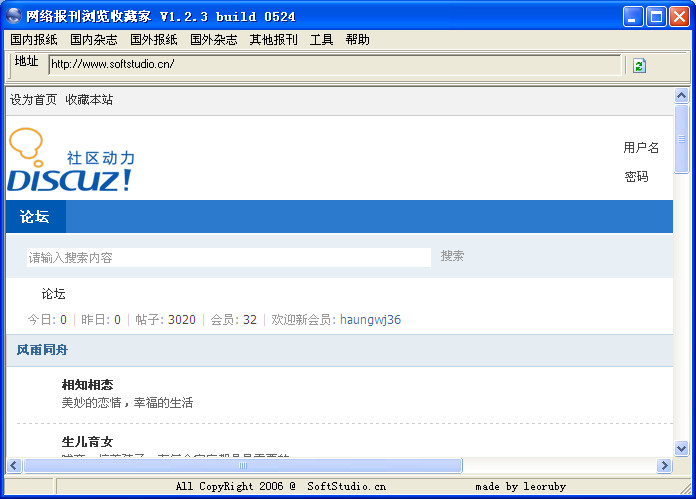696x499 pixels.
Task: Click the Discuz! logo image
Action: pyautogui.click(x=71, y=160)
